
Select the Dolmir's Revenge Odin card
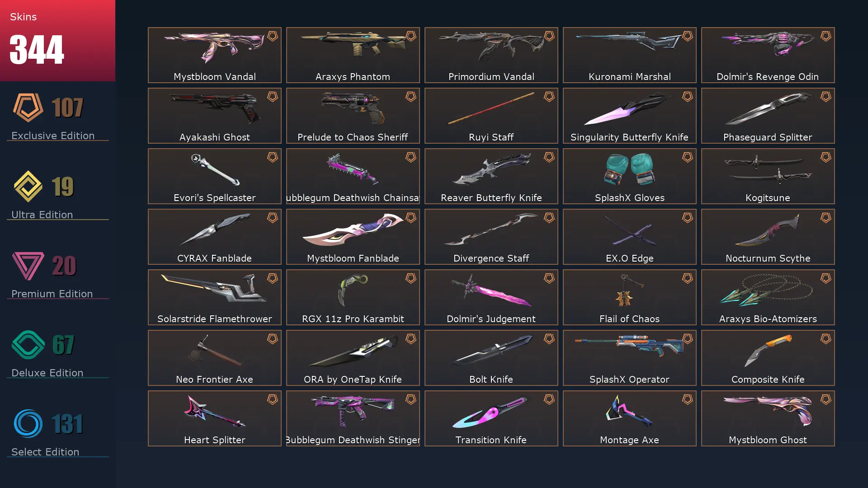click(768, 55)
